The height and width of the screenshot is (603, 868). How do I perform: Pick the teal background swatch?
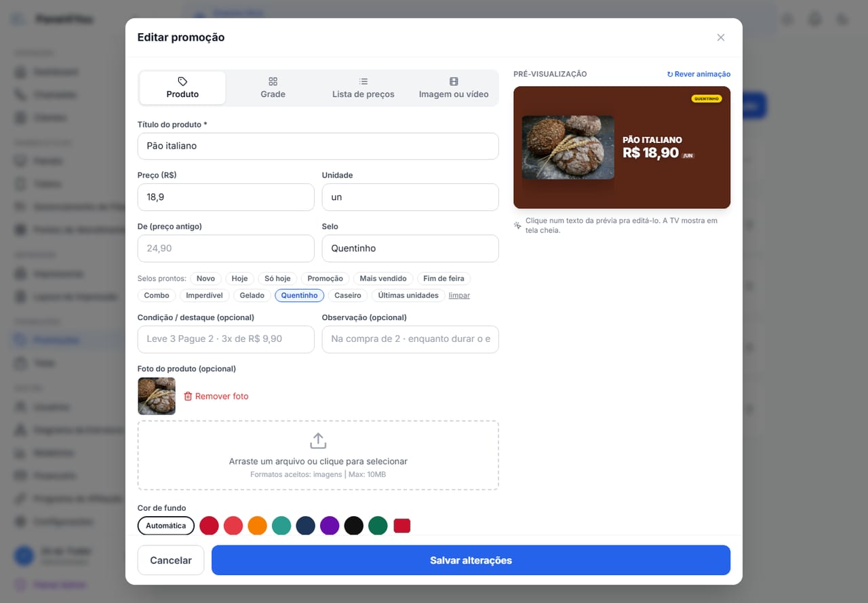(281, 526)
